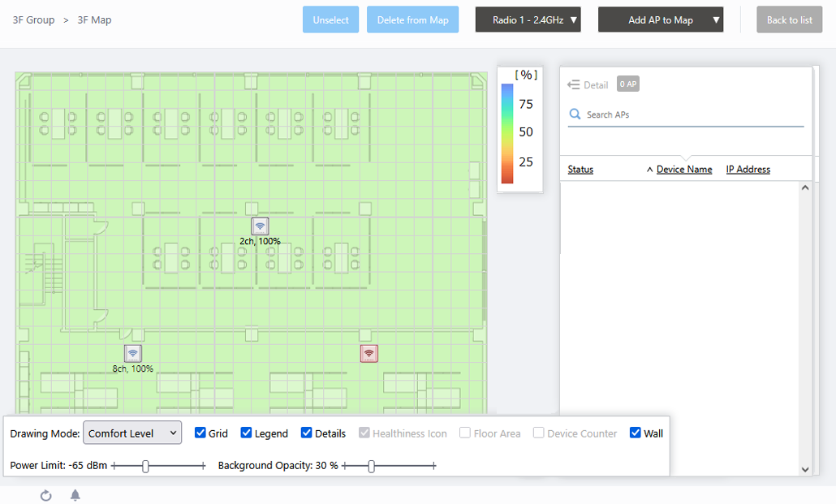The width and height of the screenshot is (836, 504).
Task: Click the refresh icon at bottom left
Action: (46, 495)
